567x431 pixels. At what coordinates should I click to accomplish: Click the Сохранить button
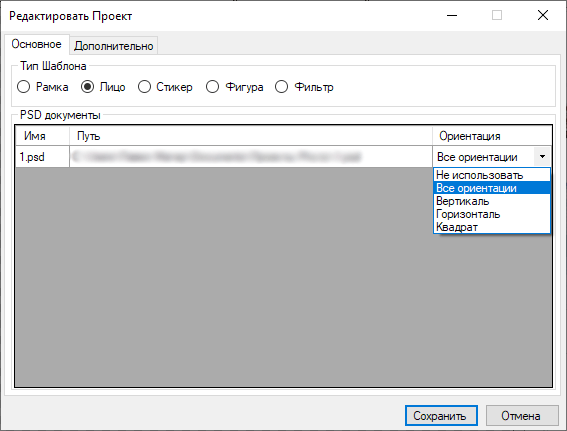(x=441, y=415)
